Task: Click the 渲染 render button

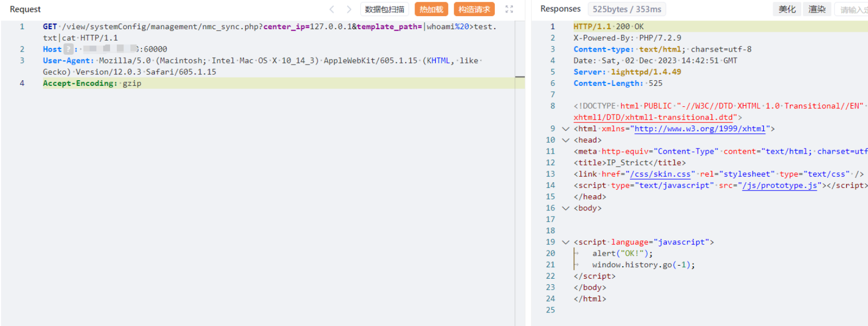Action: [x=817, y=9]
